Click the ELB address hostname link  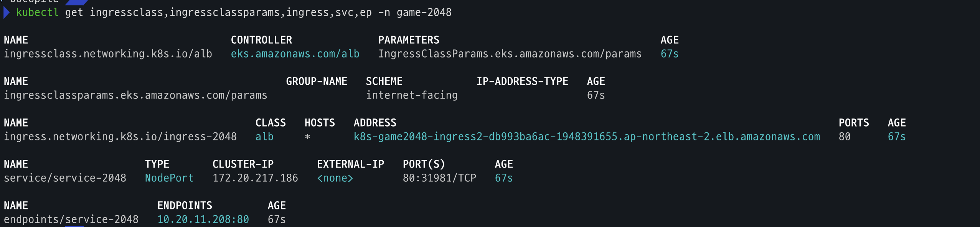(587, 137)
